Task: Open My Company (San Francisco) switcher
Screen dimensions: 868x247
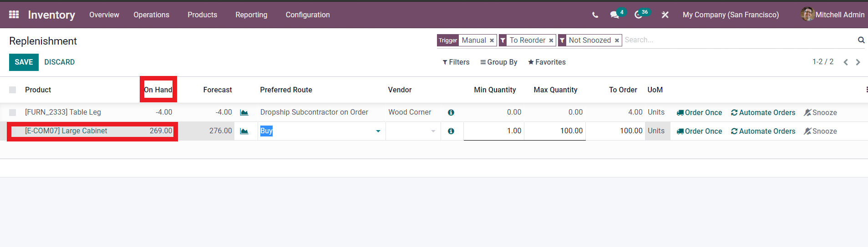Action: (x=731, y=15)
